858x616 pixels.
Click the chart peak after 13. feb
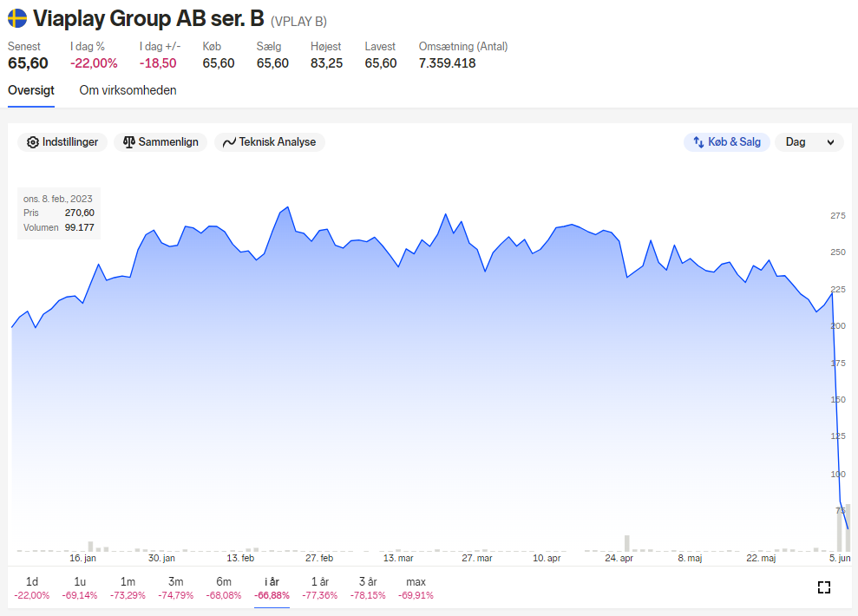click(288, 207)
